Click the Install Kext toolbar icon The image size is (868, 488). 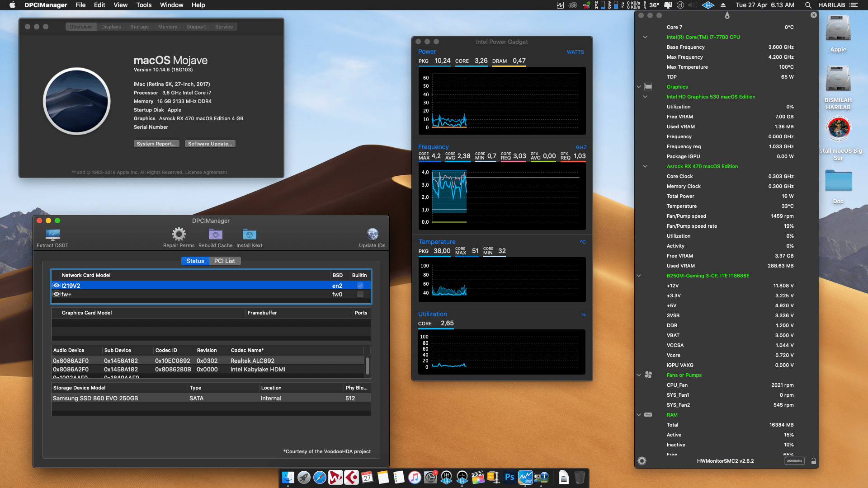(249, 234)
